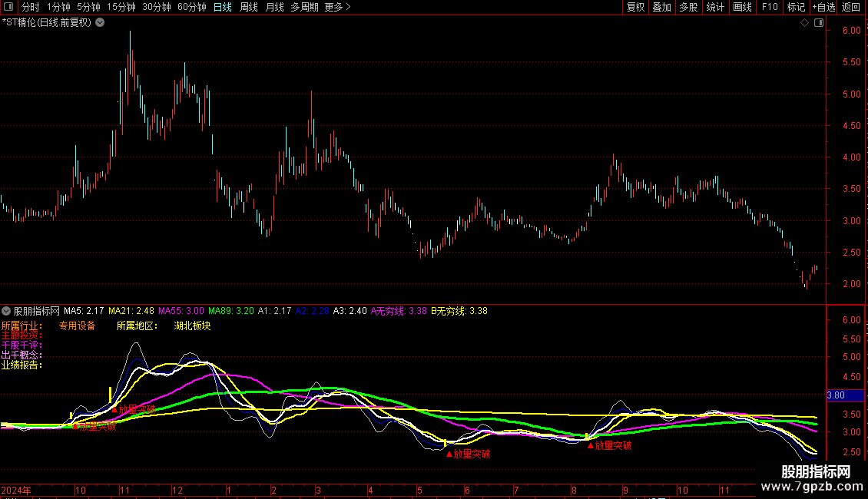Screen dimensions: 868x499
Task: Select the 分时 intraday tab
Action: pyautogui.click(x=31, y=7)
